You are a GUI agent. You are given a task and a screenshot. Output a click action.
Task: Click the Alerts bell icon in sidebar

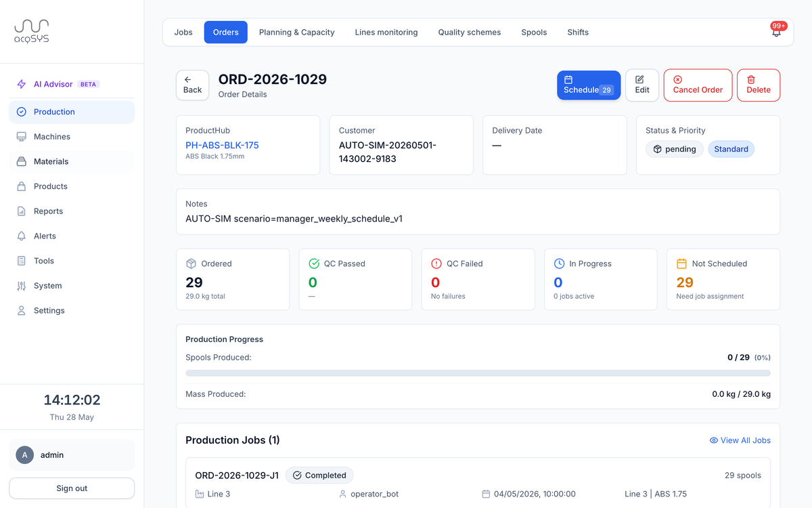21,236
